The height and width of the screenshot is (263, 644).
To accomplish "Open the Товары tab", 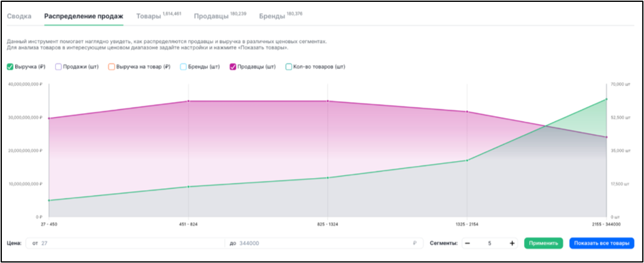I will pos(159,16).
